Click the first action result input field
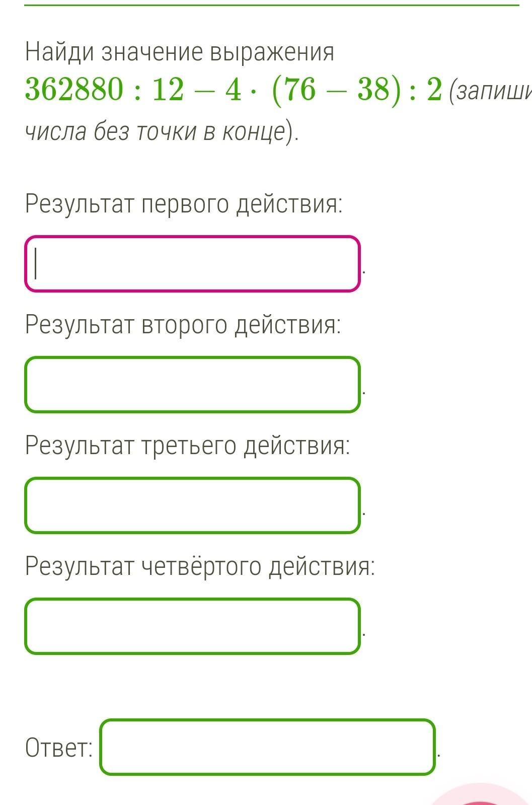This screenshot has width=532, height=805. [192, 264]
